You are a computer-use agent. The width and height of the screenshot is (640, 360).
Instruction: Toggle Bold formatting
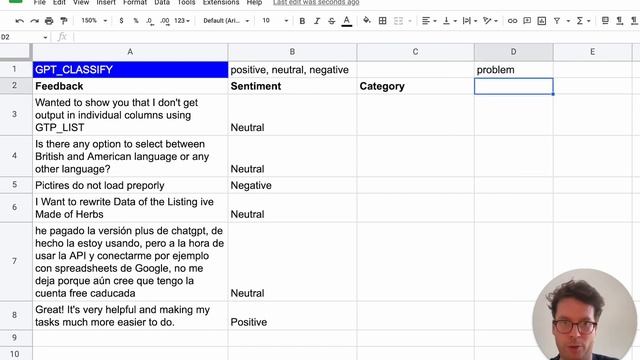coord(302,21)
